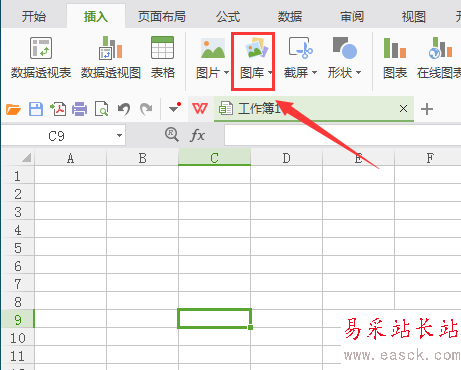Open print preview icon
Image resolution: width=461 pixels, height=370 pixels.
coord(101,109)
